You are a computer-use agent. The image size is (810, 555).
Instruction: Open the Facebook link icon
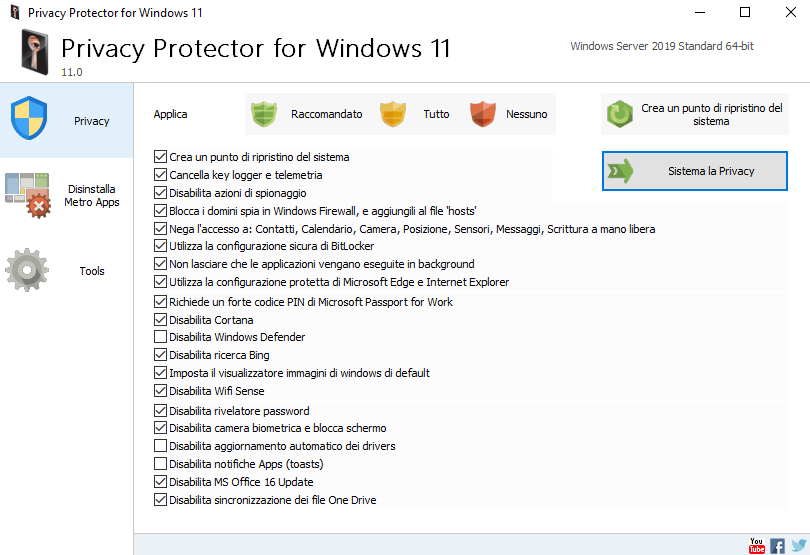coord(777,546)
